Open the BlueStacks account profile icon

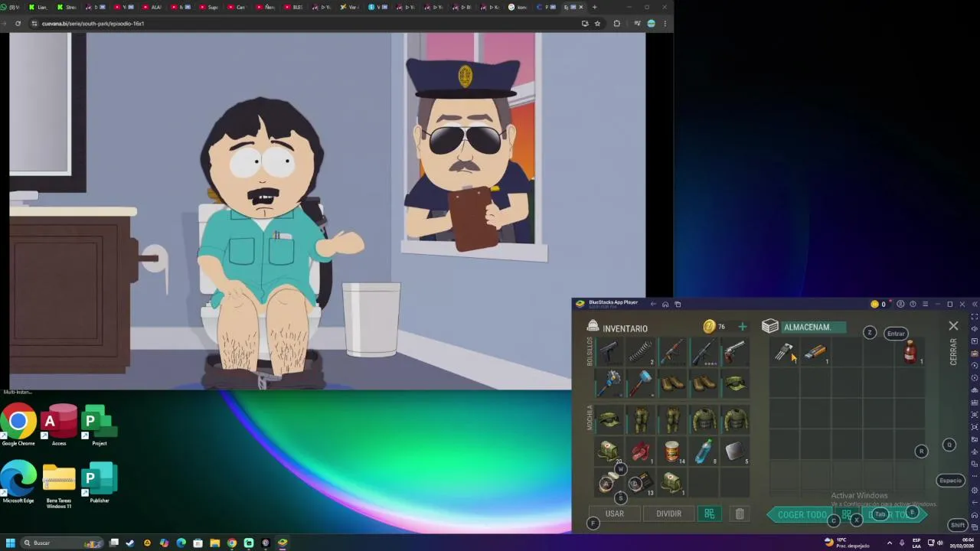(900, 304)
